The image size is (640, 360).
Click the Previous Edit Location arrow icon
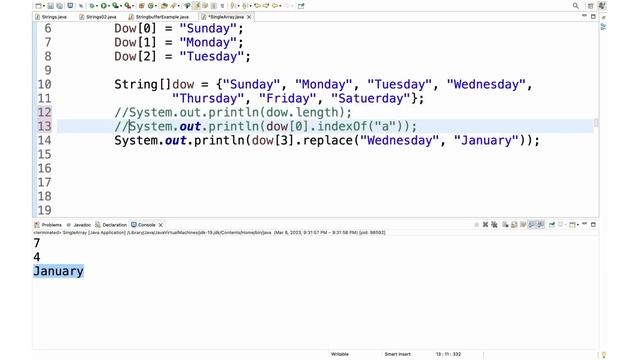tap(258, 6)
